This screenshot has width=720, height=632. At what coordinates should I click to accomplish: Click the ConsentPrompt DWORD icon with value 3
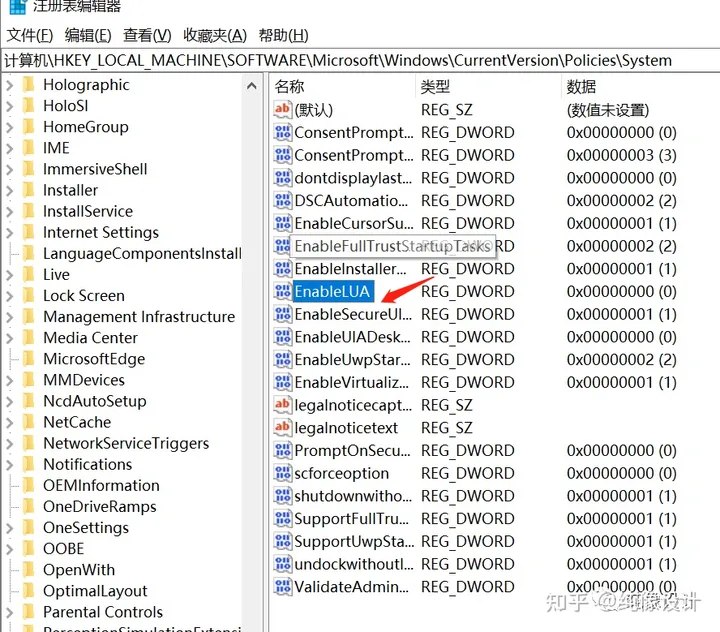[x=282, y=155]
